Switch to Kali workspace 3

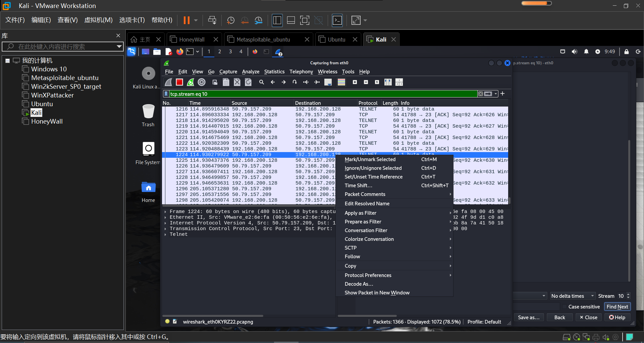coord(230,52)
